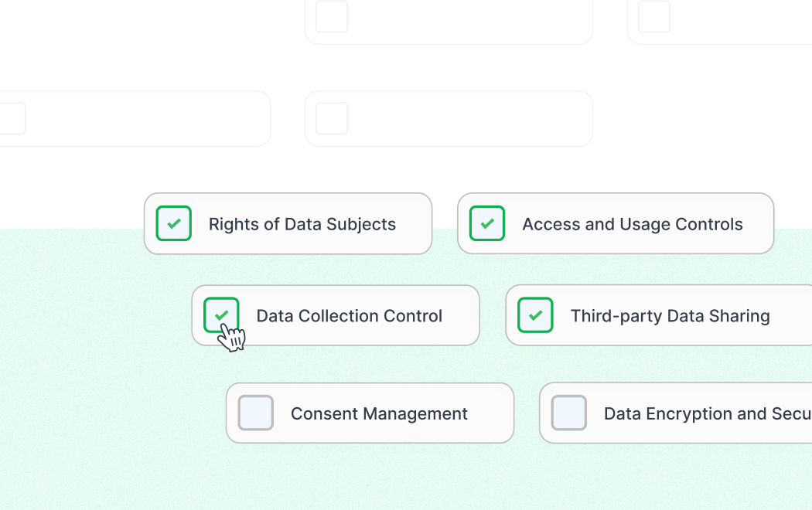Check the empty box in the middle-row card
The image size is (812, 510).
[330, 118]
